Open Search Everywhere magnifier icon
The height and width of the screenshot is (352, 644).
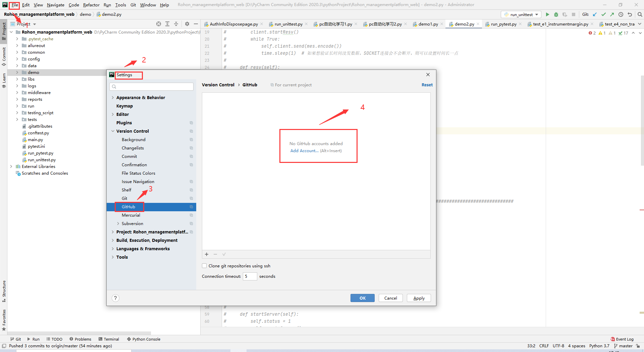pos(640,14)
